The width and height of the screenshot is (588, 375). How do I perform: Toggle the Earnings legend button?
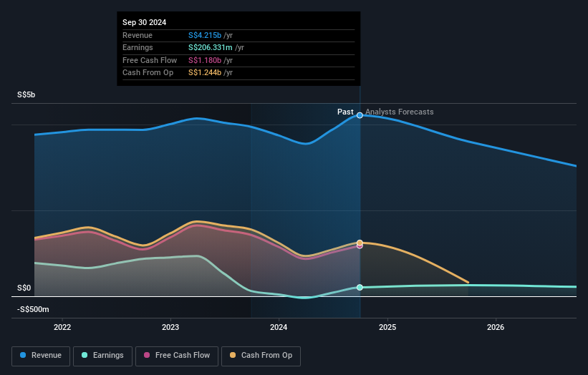tap(102, 356)
